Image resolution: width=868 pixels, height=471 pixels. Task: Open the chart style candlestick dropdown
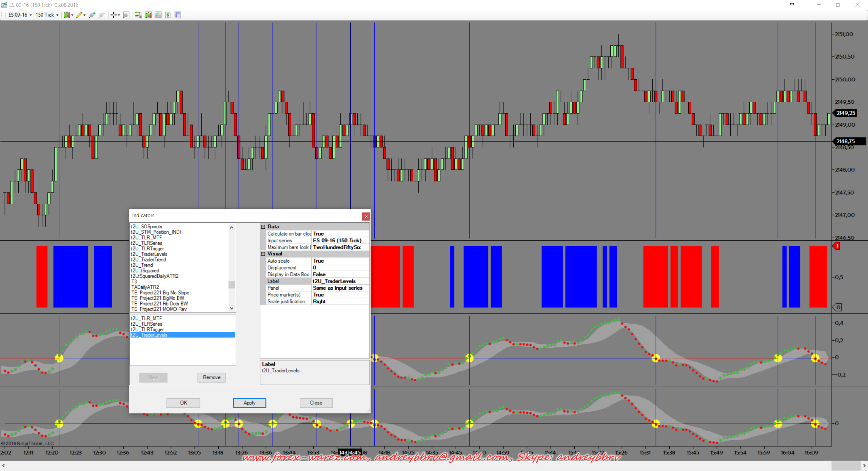68,15
